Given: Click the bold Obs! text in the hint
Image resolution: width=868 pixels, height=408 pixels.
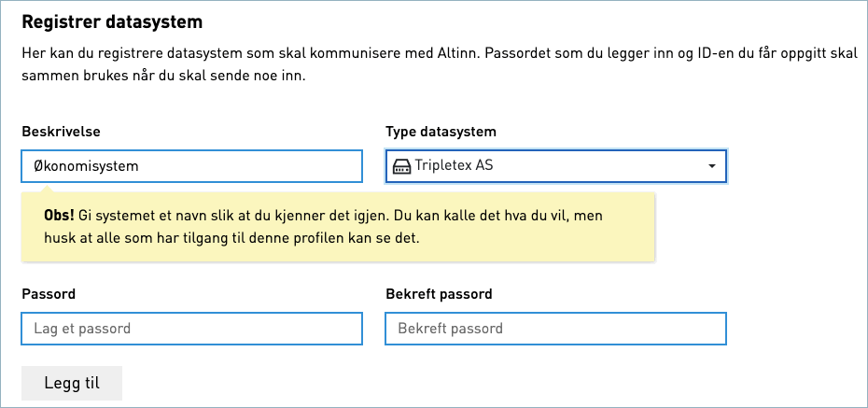Looking at the screenshot, I should [59, 216].
